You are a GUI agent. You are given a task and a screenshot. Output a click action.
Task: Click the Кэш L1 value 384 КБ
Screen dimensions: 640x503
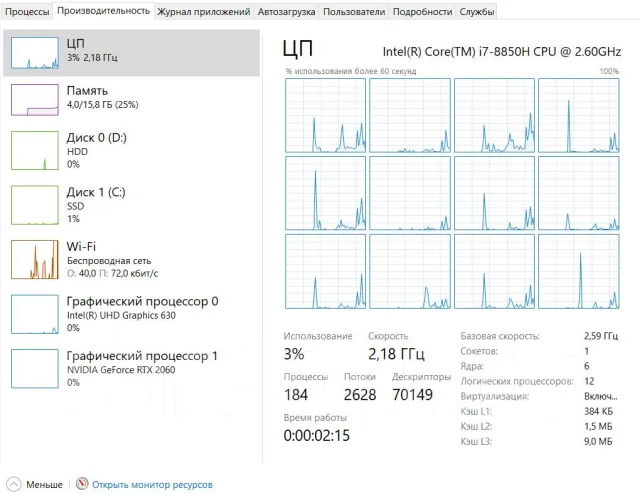click(598, 412)
